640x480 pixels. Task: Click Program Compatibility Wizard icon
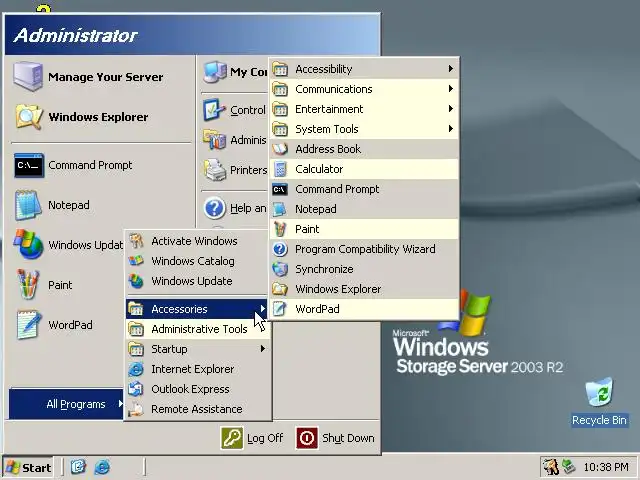click(280, 249)
